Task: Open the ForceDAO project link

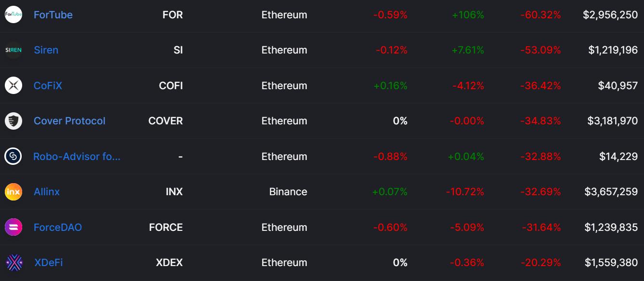Action: click(x=58, y=227)
